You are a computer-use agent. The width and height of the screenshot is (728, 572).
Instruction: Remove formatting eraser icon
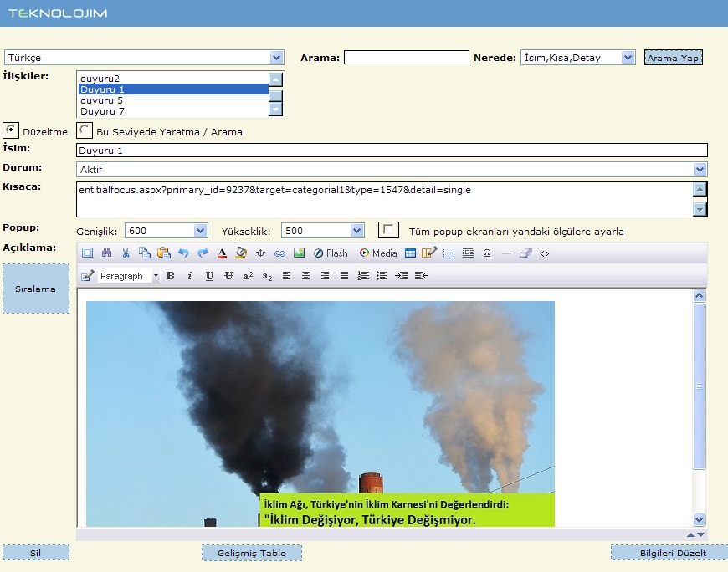point(525,253)
